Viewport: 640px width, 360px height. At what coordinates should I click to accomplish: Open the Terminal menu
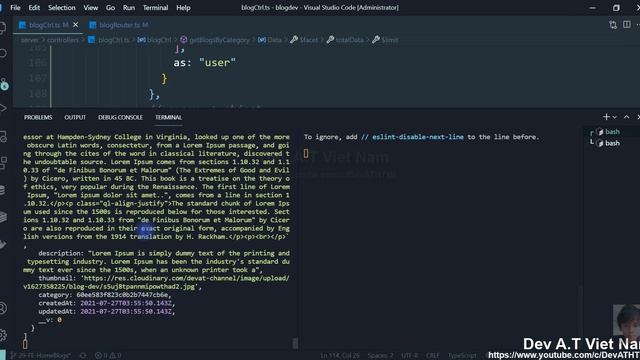point(155,8)
